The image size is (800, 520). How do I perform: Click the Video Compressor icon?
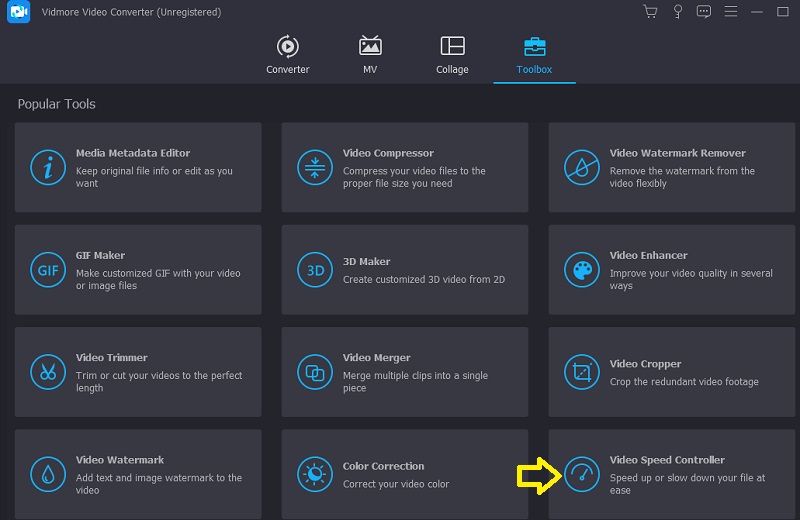click(314, 168)
